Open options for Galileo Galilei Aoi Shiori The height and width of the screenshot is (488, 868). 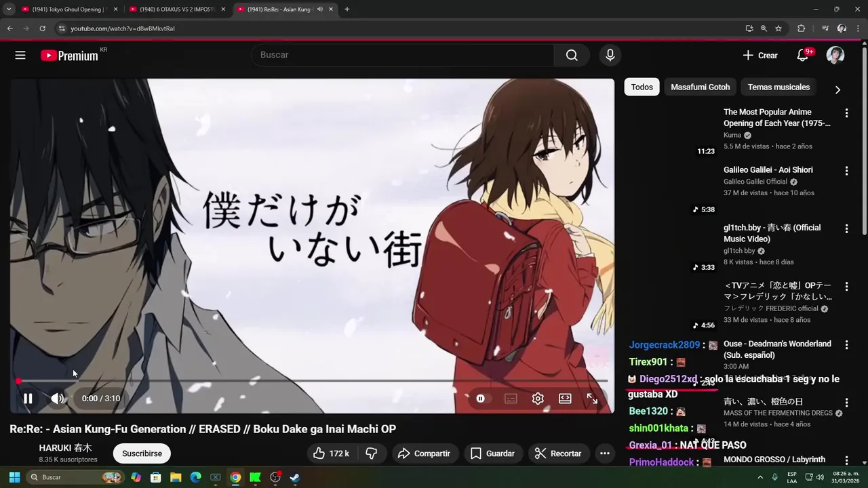(x=846, y=171)
